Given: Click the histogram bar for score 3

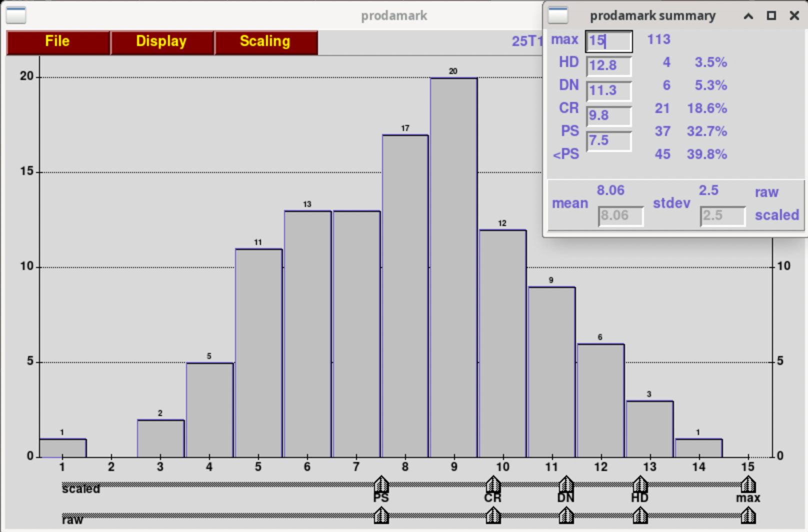Looking at the screenshot, I should tap(161, 438).
